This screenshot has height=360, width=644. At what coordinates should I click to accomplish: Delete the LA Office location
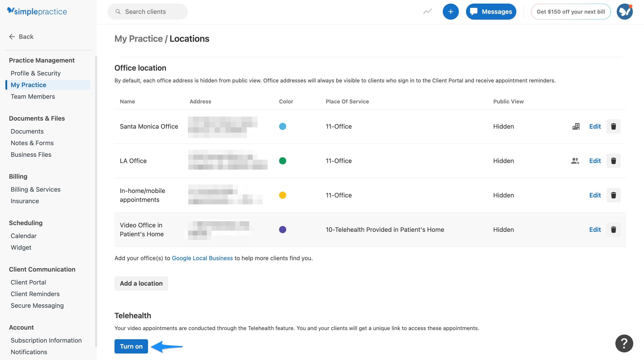click(614, 161)
